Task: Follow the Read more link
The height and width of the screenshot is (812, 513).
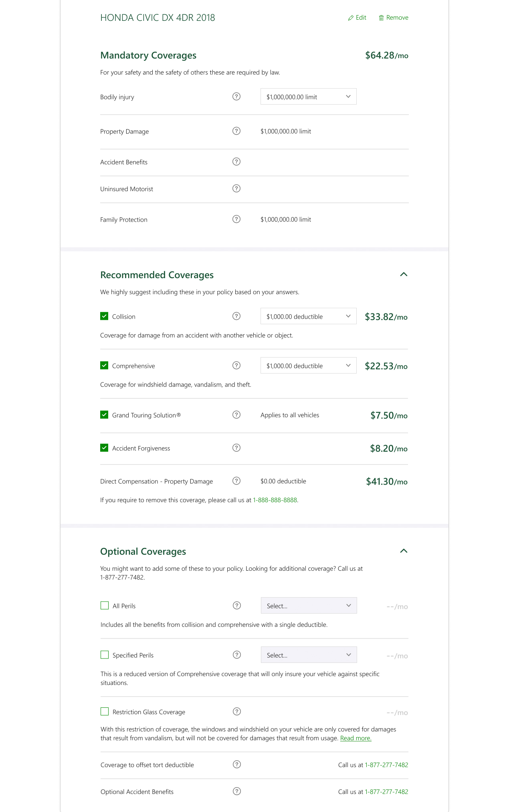Action: tap(355, 738)
